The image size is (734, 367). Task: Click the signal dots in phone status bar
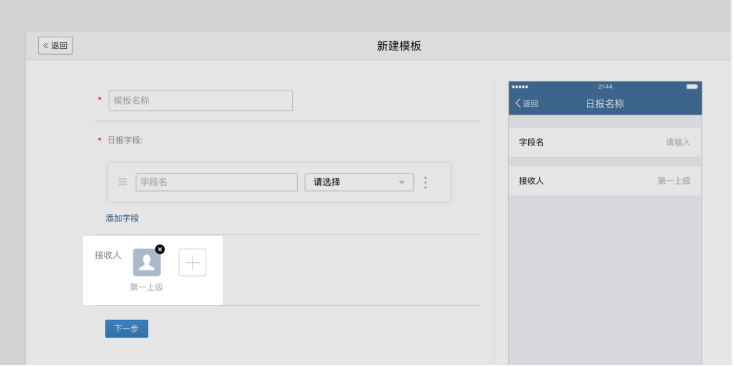520,87
